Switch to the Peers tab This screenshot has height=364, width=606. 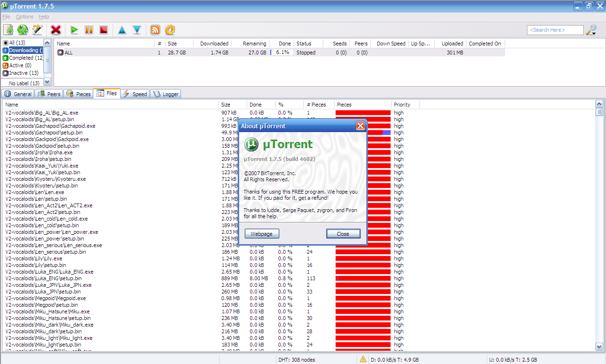click(x=49, y=94)
